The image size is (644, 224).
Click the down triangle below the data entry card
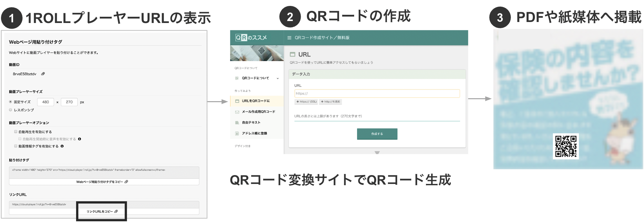[x=377, y=152]
